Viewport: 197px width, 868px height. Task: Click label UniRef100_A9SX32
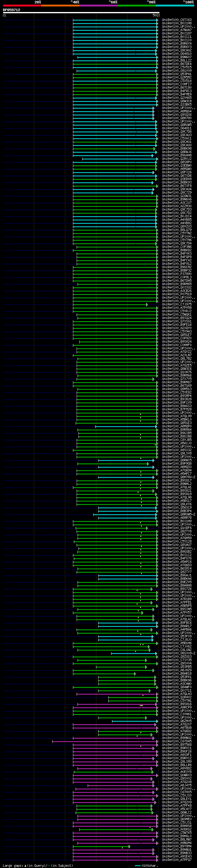[x=176, y=450]
